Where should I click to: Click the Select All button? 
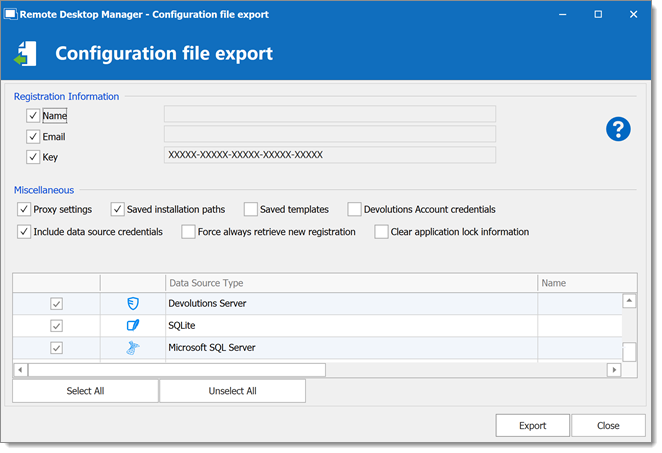(x=85, y=391)
